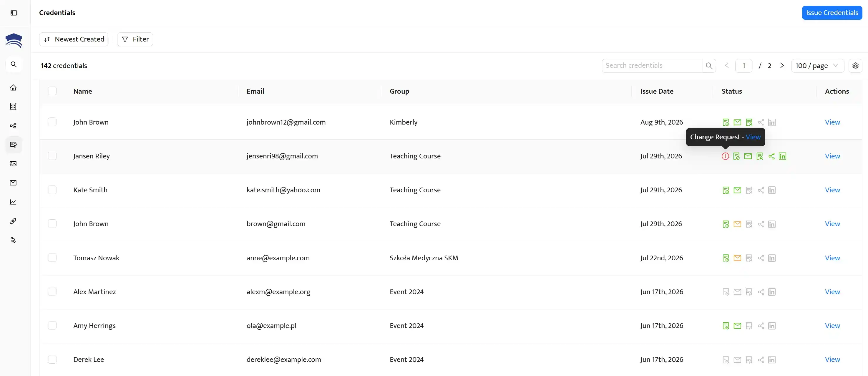Click the sidebar collapse panel icon
Image resolution: width=868 pixels, height=376 pixels.
tap(14, 13)
